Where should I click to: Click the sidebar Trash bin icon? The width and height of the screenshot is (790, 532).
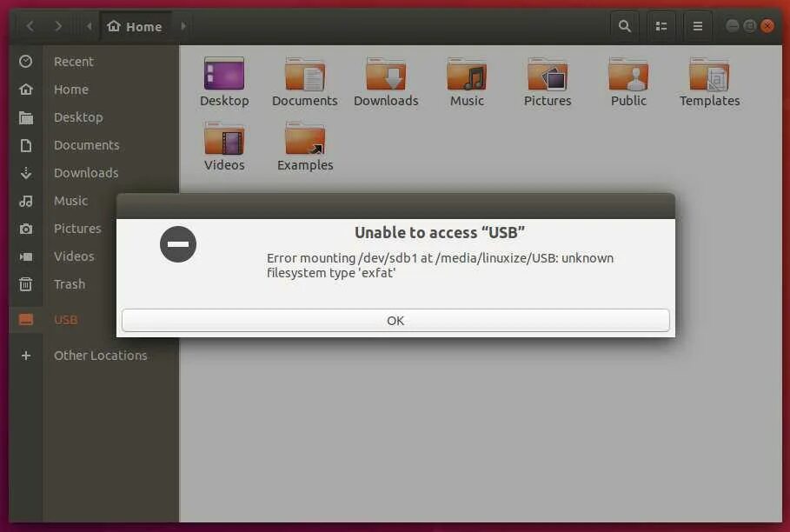pyautogui.click(x=26, y=284)
